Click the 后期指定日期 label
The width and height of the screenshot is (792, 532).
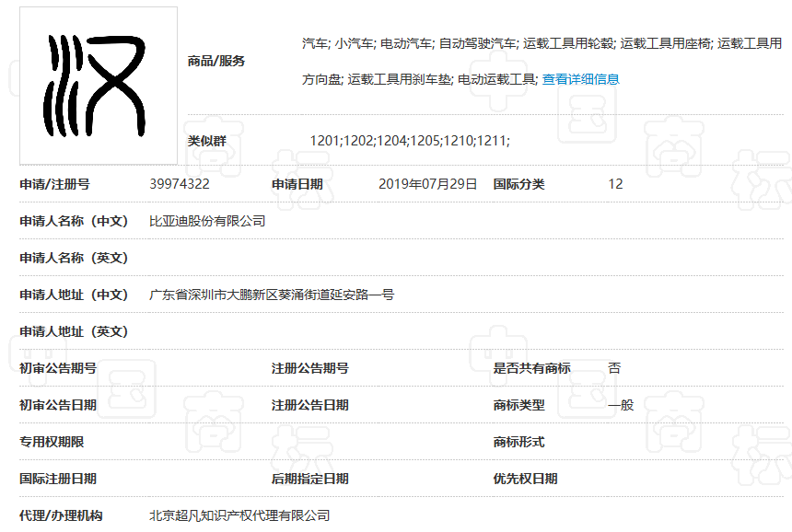309,479
